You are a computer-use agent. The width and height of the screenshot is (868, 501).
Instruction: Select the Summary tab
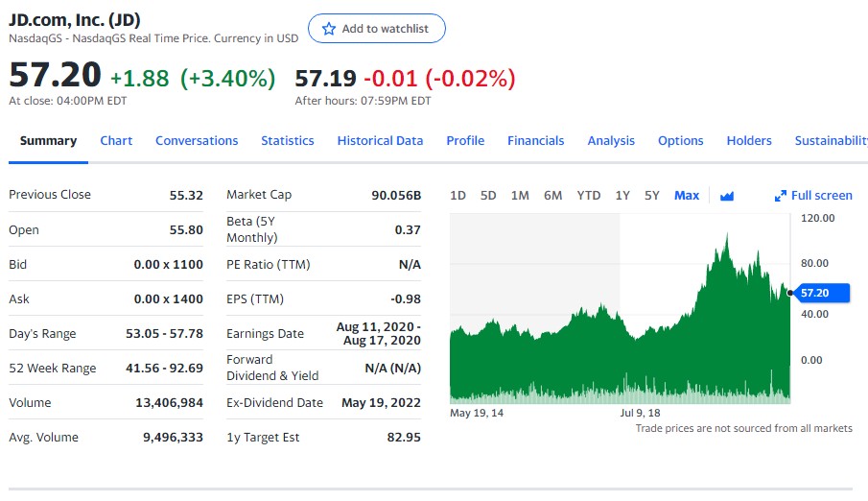pyautogui.click(x=48, y=141)
